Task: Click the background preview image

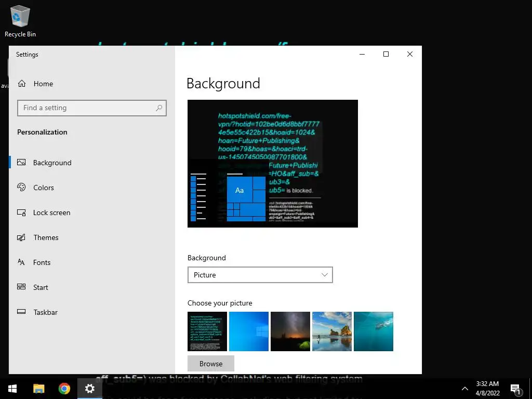Action: tap(273, 164)
